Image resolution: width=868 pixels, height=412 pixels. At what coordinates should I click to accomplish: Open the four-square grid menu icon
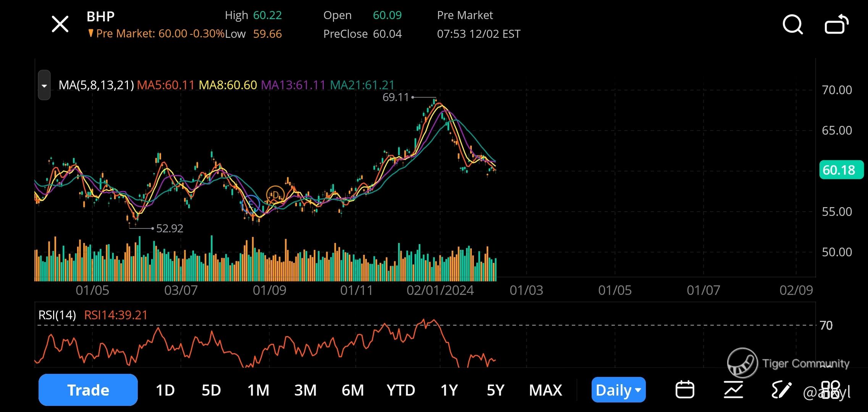point(830,390)
